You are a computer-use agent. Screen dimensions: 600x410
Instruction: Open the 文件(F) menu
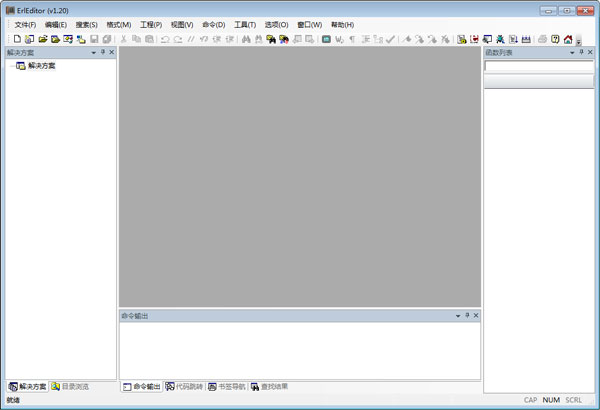click(25, 24)
